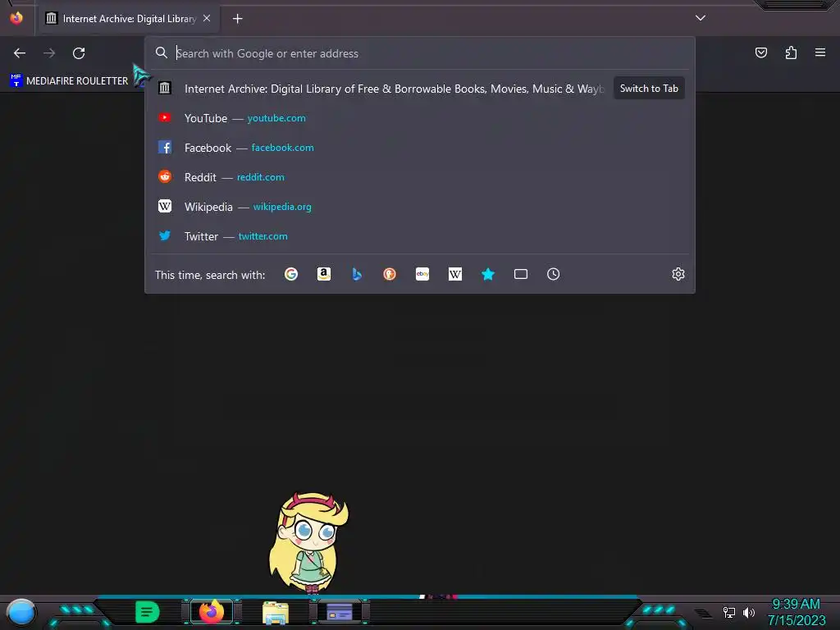
Task: Search this time with Google
Action: click(291, 274)
